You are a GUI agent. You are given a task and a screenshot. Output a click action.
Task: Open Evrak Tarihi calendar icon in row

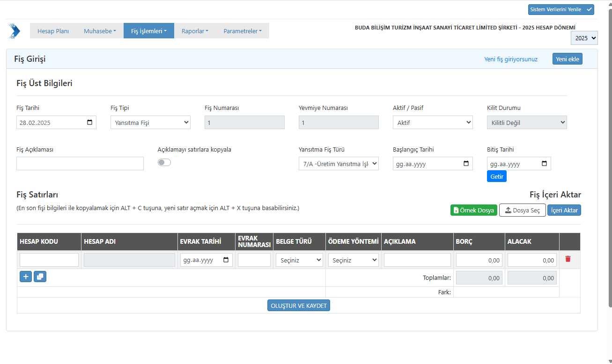[226, 260]
